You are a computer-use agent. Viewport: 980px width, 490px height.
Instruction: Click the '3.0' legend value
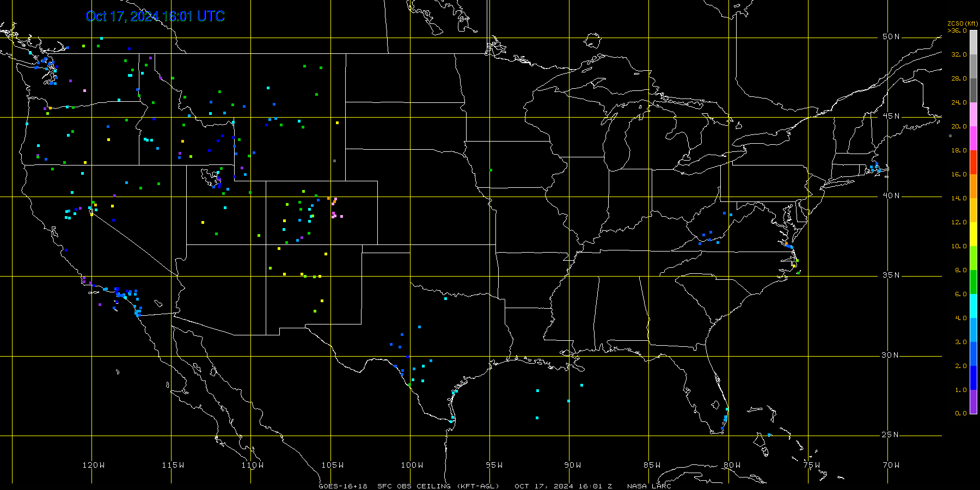click(961, 342)
